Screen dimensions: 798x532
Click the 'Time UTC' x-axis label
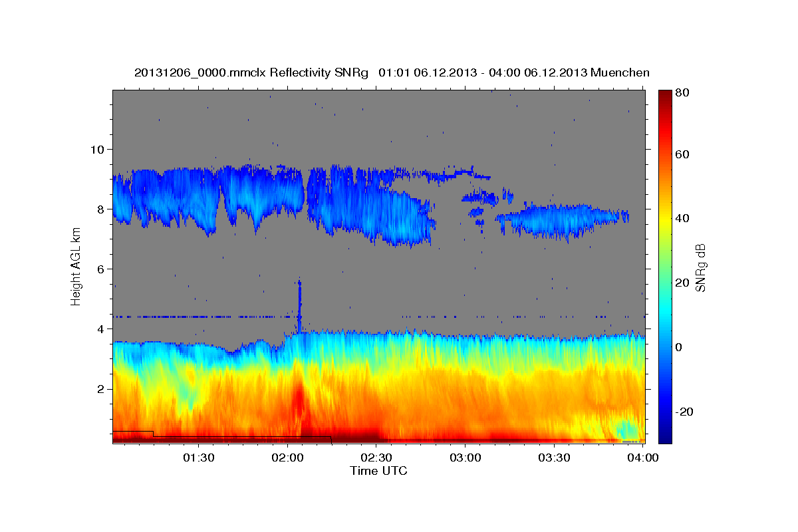point(378,471)
